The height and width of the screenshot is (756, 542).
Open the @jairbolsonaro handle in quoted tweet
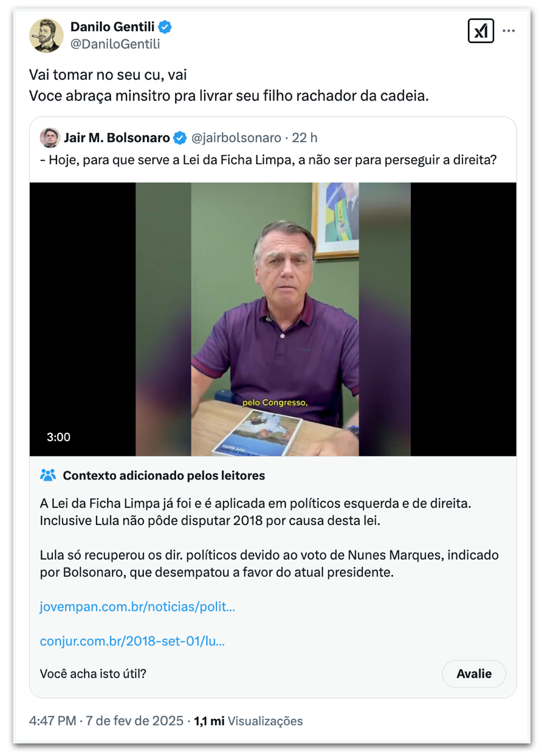coord(236,138)
